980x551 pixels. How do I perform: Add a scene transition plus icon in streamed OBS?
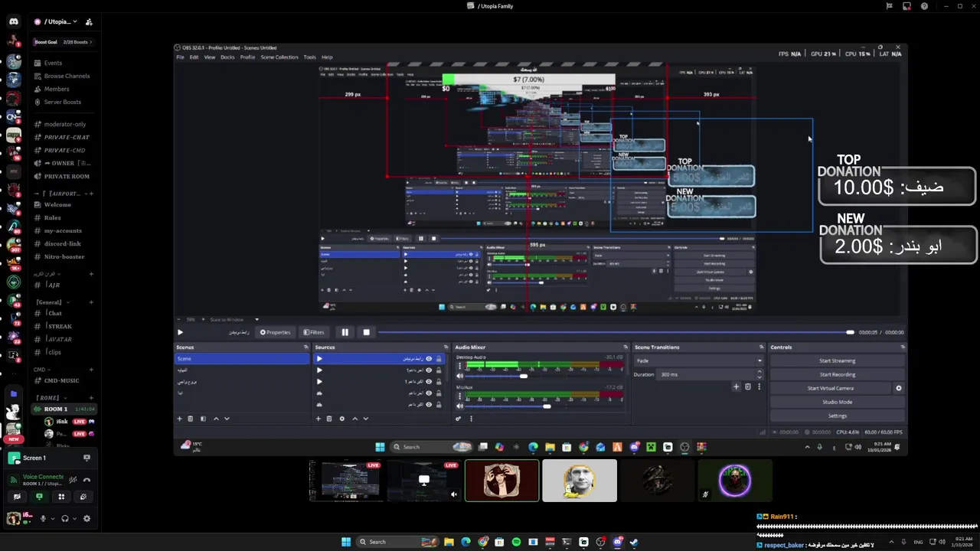click(736, 387)
